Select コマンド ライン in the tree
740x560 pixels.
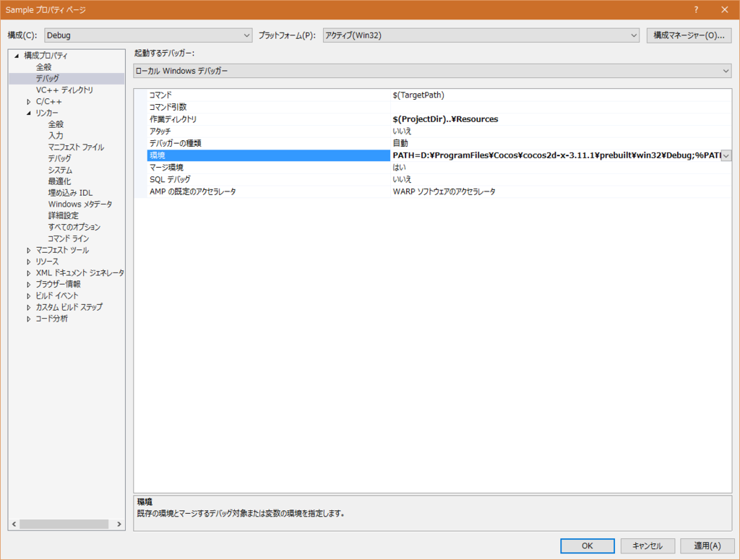pos(69,238)
